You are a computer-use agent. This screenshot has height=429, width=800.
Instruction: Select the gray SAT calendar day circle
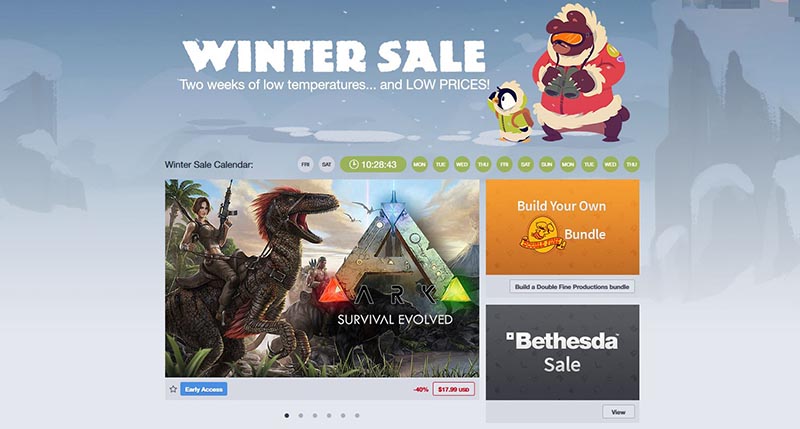327,164
